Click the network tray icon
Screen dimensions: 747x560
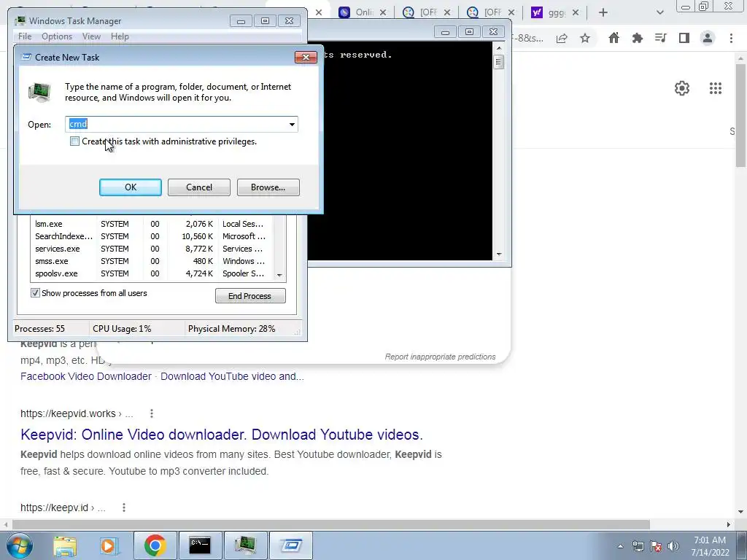pos(638,546)
